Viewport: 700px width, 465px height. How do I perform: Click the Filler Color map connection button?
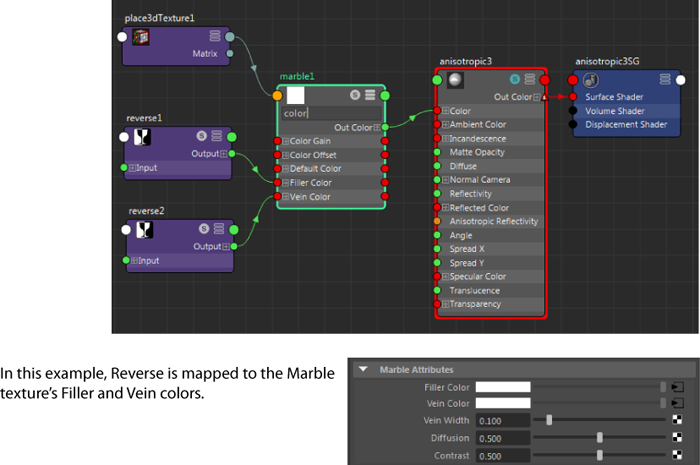(677, 387)
